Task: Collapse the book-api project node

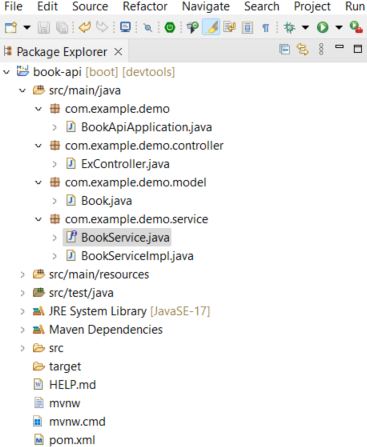Action: [6, 72]
